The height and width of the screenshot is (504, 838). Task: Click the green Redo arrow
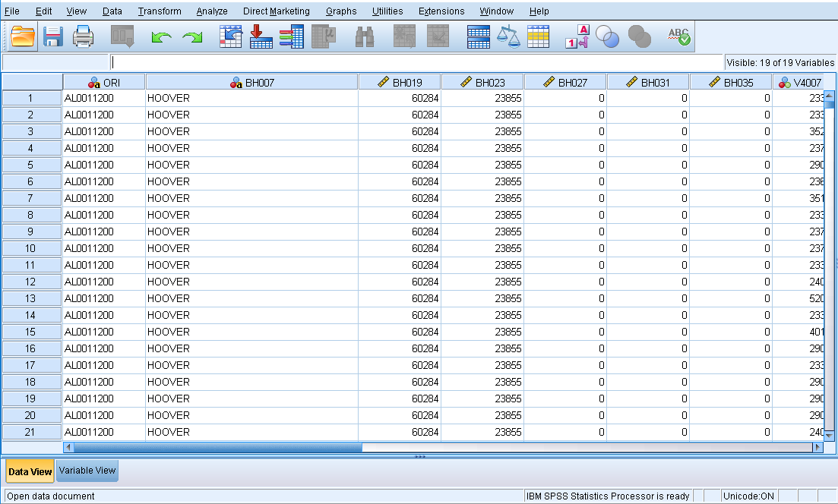click(x=192, y=36)
